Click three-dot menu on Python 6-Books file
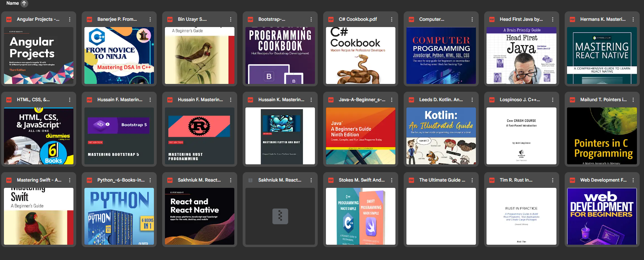The height and width of the screenshot is (260, 644). pos(150,180)
